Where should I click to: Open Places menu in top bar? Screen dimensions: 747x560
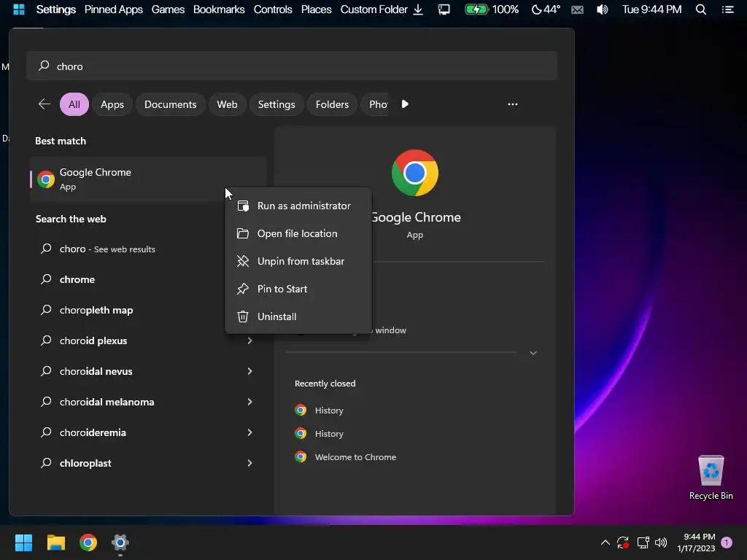[316, 9]
